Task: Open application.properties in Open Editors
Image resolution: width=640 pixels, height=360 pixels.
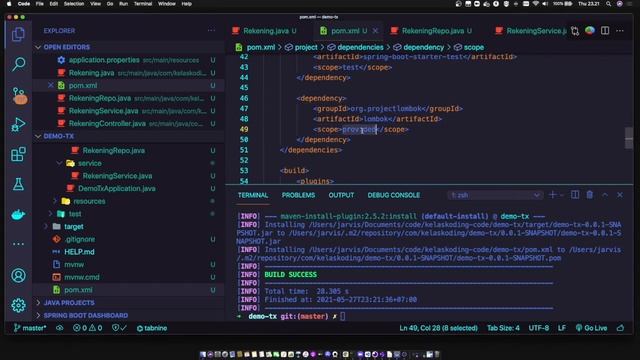Action: 129,60
